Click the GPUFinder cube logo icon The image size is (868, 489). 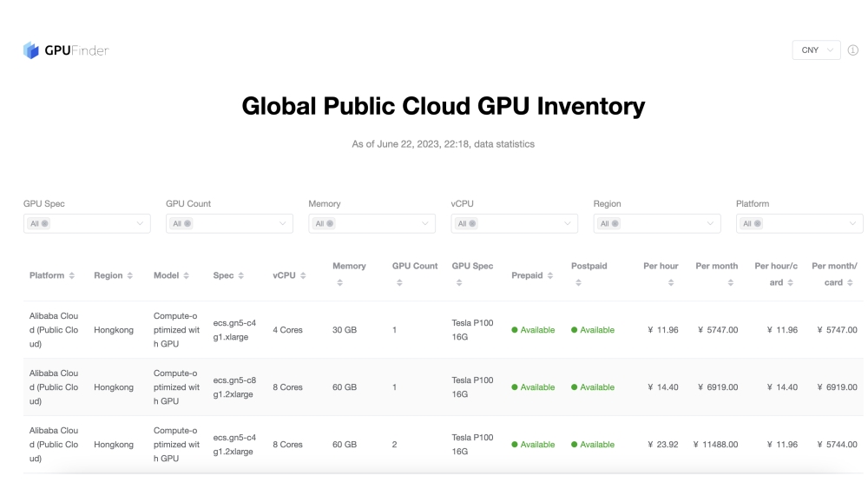[x=31, y=50]
